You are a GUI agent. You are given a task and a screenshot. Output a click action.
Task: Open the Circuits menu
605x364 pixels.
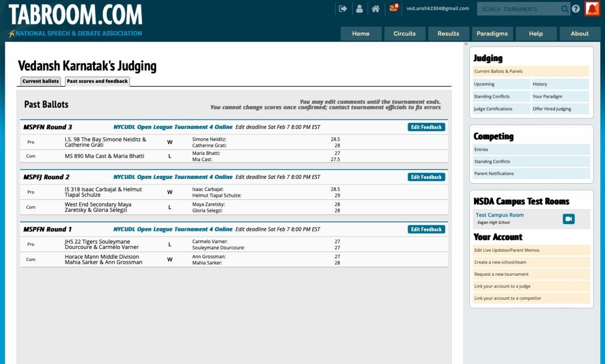tap(405, 34)
